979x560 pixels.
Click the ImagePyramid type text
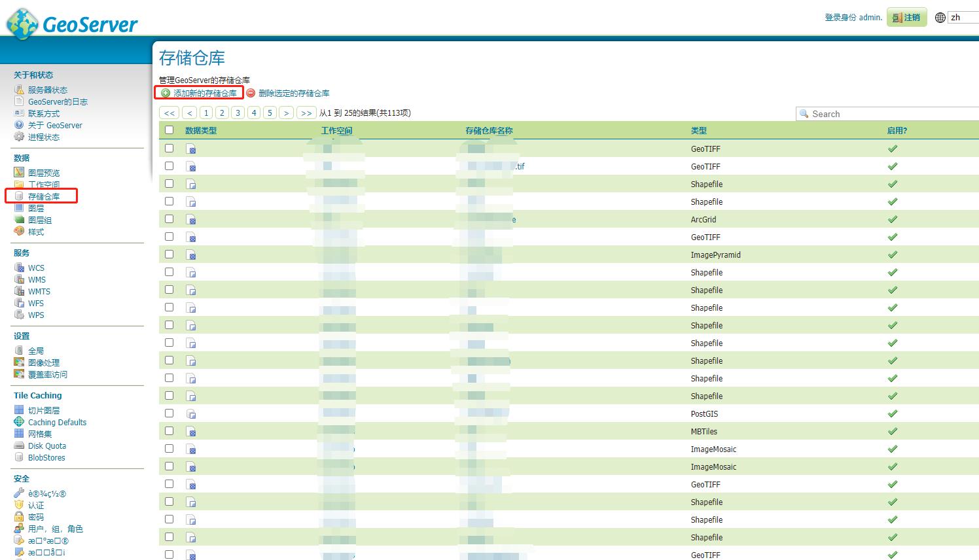pos(716,255)
